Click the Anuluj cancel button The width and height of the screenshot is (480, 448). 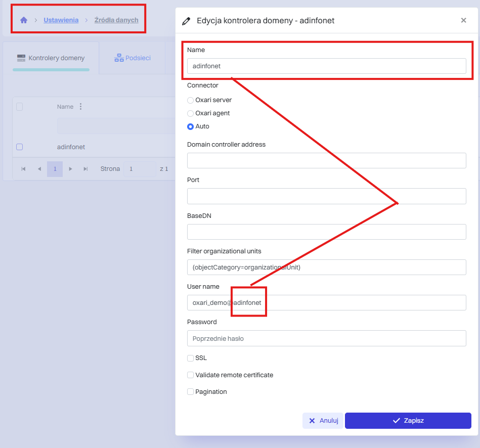[x=323, y=421]
